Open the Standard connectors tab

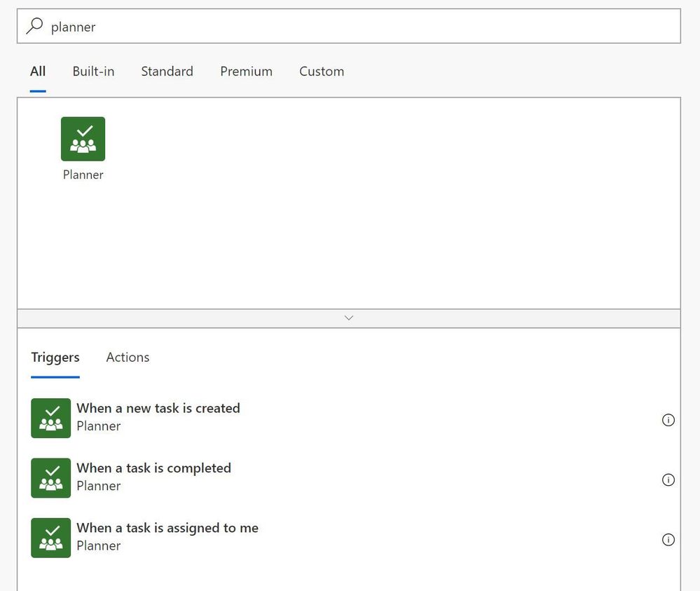167,72
